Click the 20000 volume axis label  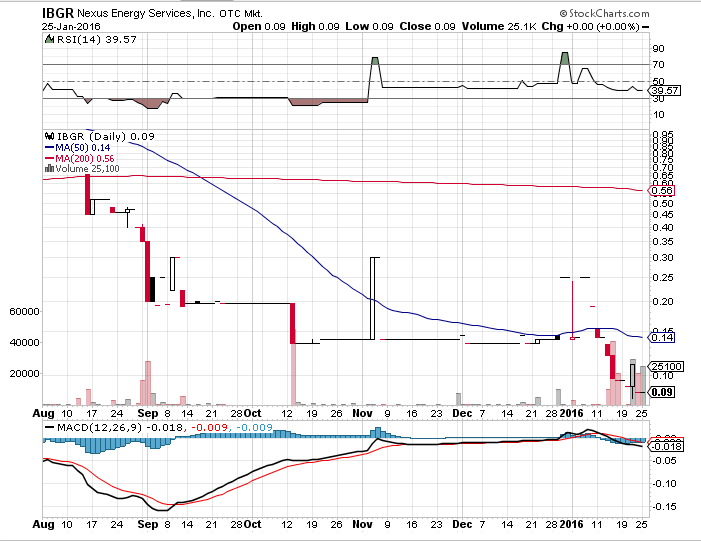pyautogui.click(x=24, y=374)
